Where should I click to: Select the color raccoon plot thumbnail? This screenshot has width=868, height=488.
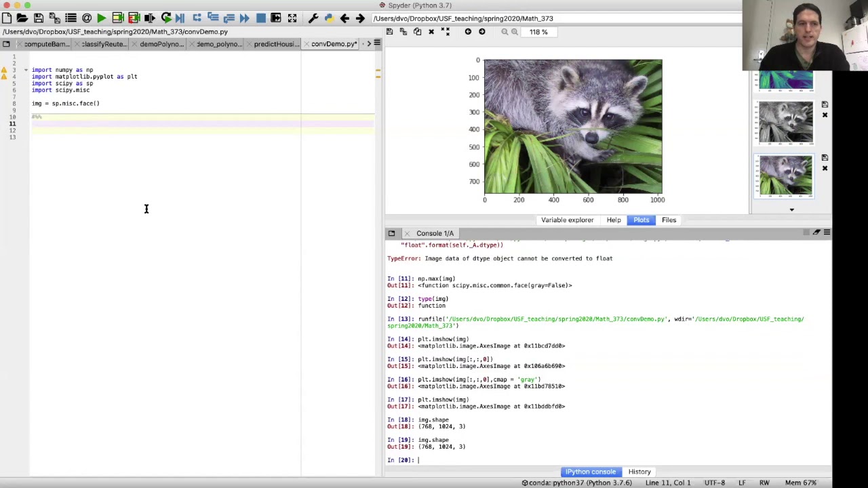[x=785, y=176]
